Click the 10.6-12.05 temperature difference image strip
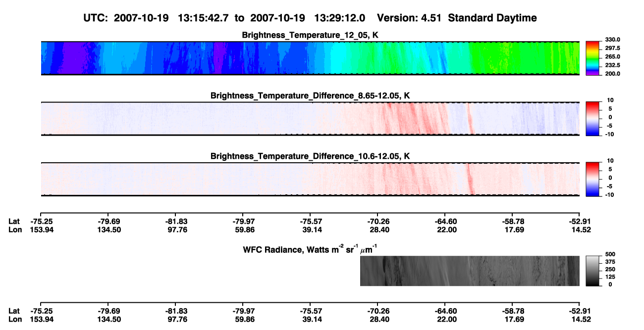This screenshot has height=330, width=644. coord(310,179)
